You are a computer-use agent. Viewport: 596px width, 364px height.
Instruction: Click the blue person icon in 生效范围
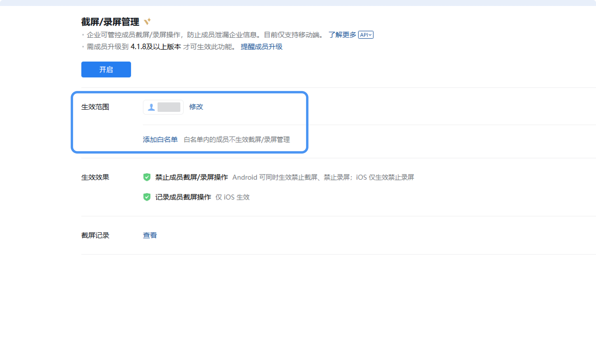coord(151,107)
